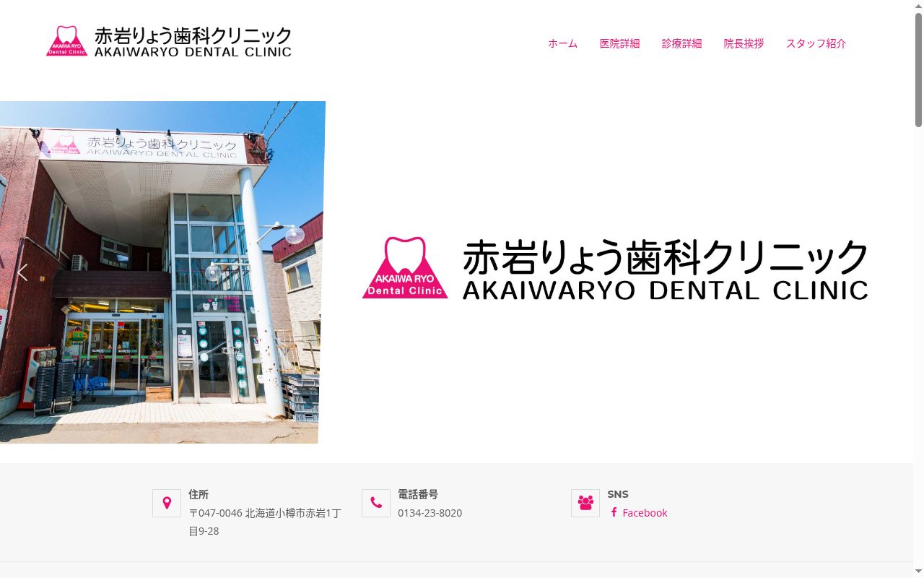The height and width of the screenshot is (578, 924).
Task: Go to 診療詳細 page
Action: (x=681, y=43)
